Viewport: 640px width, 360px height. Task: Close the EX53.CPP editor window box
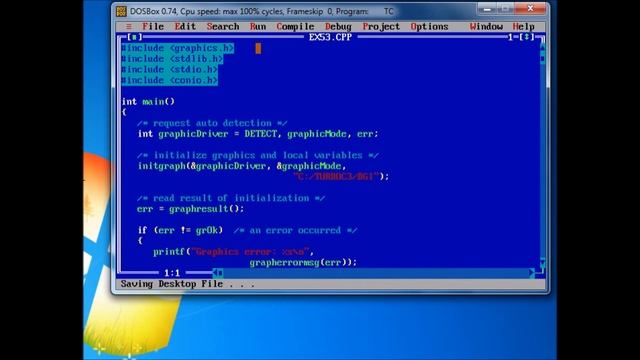tap(134, 37)
